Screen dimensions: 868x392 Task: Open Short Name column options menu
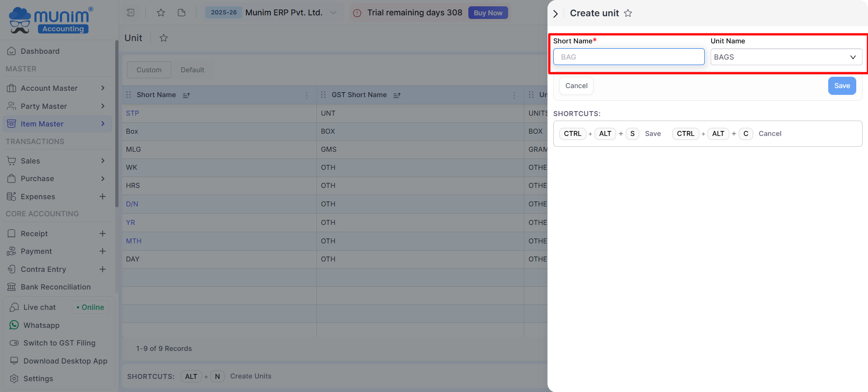tap(307, 95)
